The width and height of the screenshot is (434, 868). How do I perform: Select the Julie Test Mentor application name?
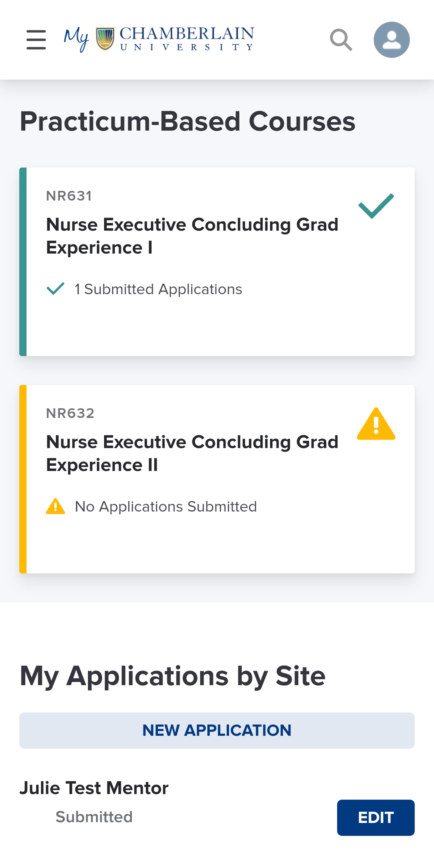94,788
